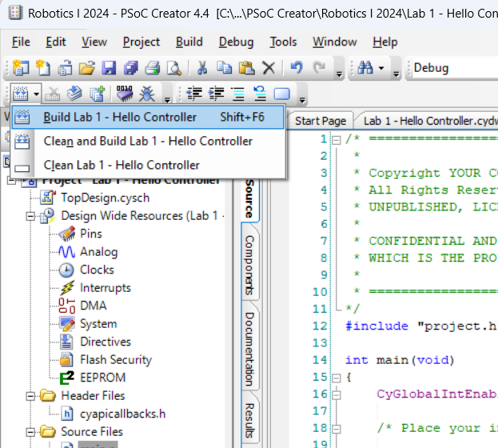Open standard toolbar overflow options
The height and width of the screenshot is (448, 498).
point(339,74)
